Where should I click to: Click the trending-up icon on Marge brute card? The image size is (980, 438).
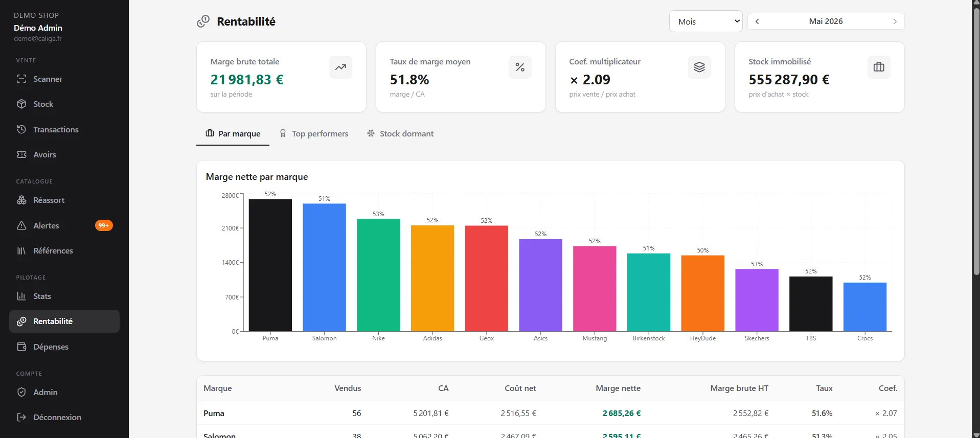pos(340,67)
